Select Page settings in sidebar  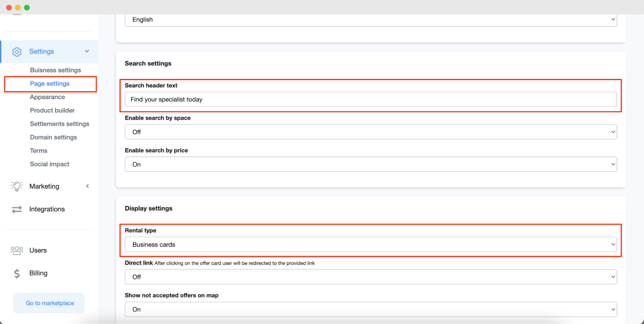pos(50,84)
